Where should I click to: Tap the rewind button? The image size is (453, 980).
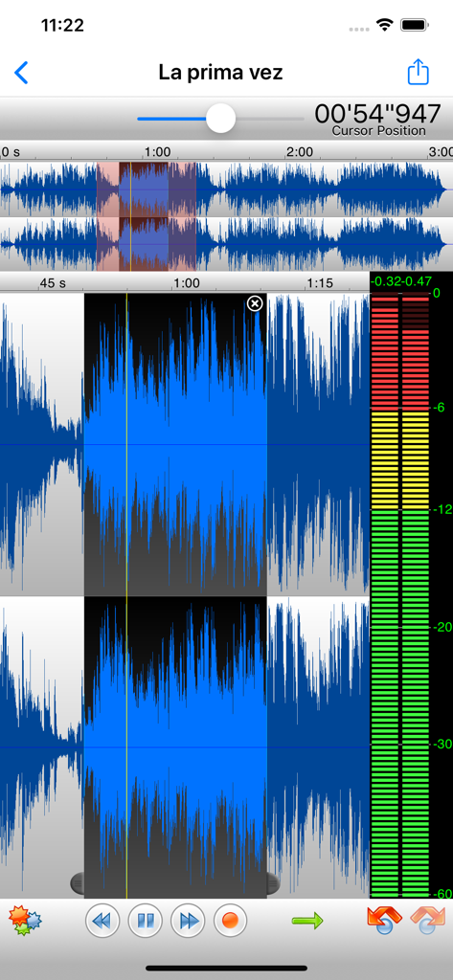(x=102, y=921)
